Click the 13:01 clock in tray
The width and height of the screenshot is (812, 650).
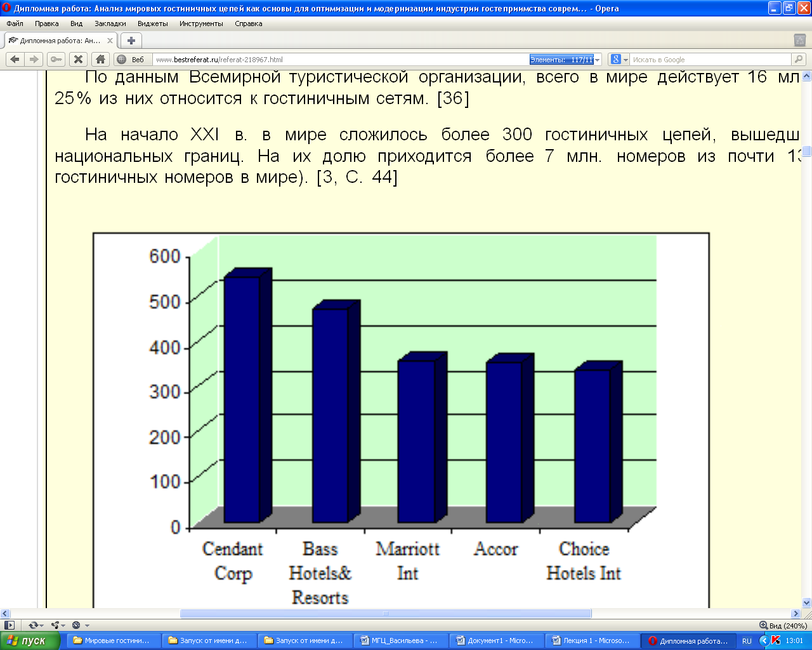click(794, 640)
